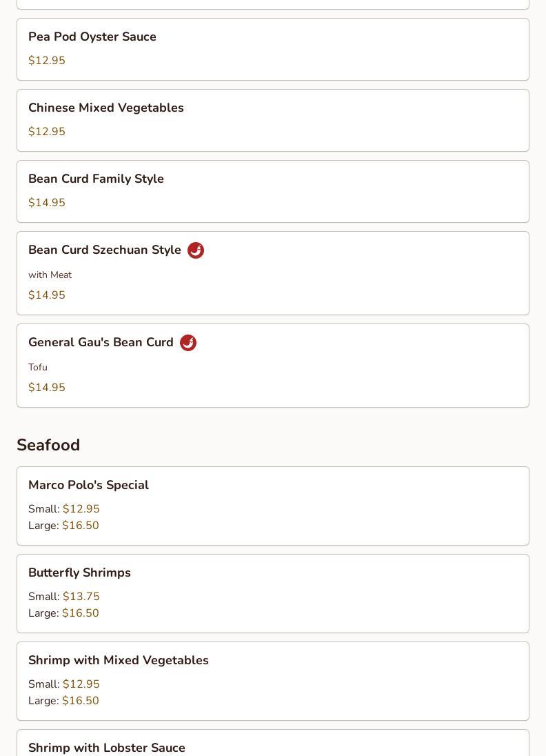Screen dimensions: 546x756
Task: Click the spicy chili icon next to General Gau's Bean Curd
Action: [x=188, y=343]
